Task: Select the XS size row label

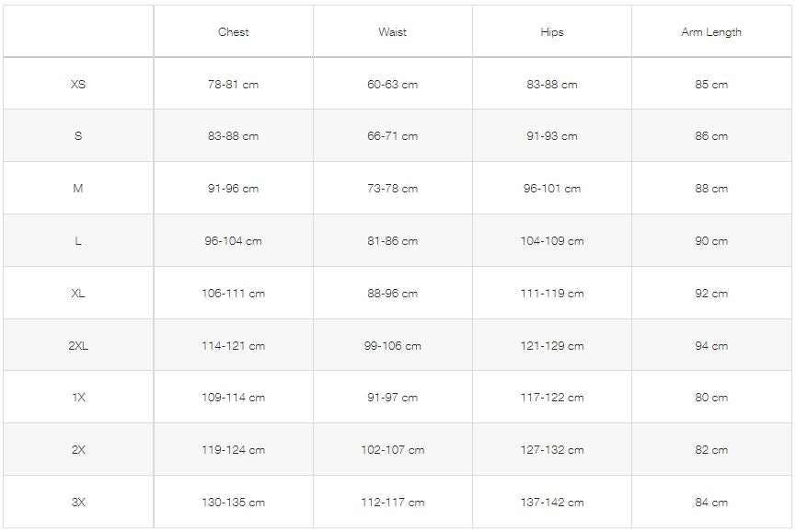Action: (x=78, y=85)
